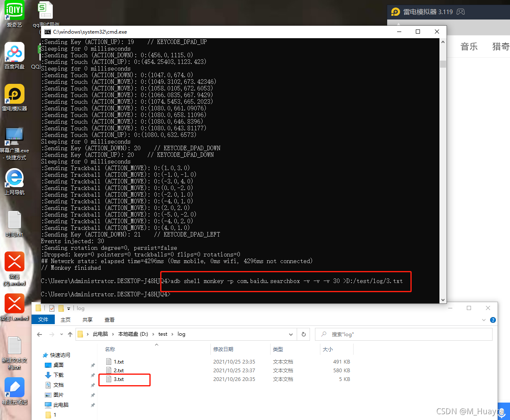
Task: Click the gamepad icon in the emulator title bar
Action: pyautogui.click(x=461, y=12)
